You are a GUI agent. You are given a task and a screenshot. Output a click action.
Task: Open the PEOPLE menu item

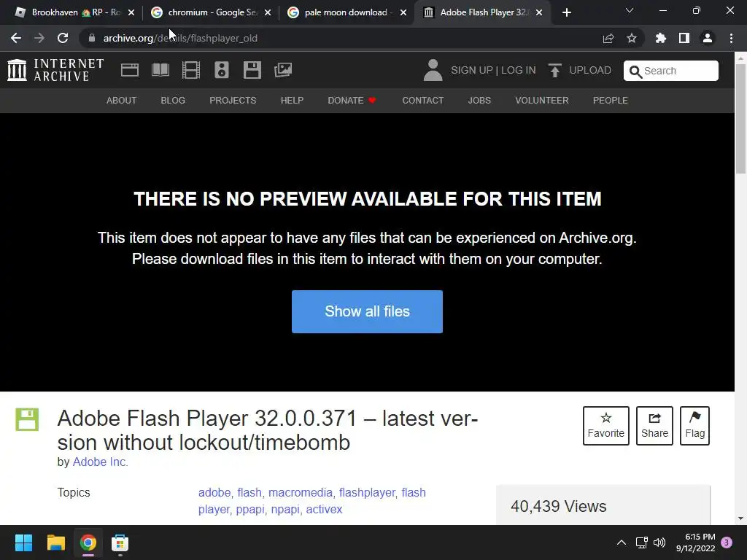pyautogui.click(x=611, y=101)
